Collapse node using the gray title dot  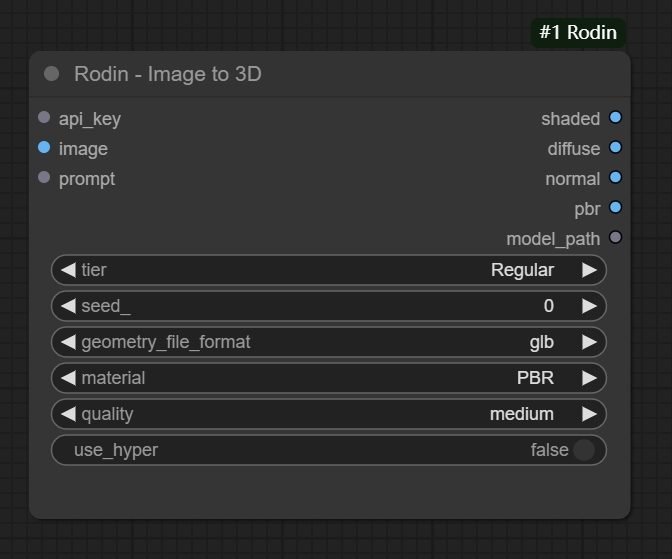[51, 74]
